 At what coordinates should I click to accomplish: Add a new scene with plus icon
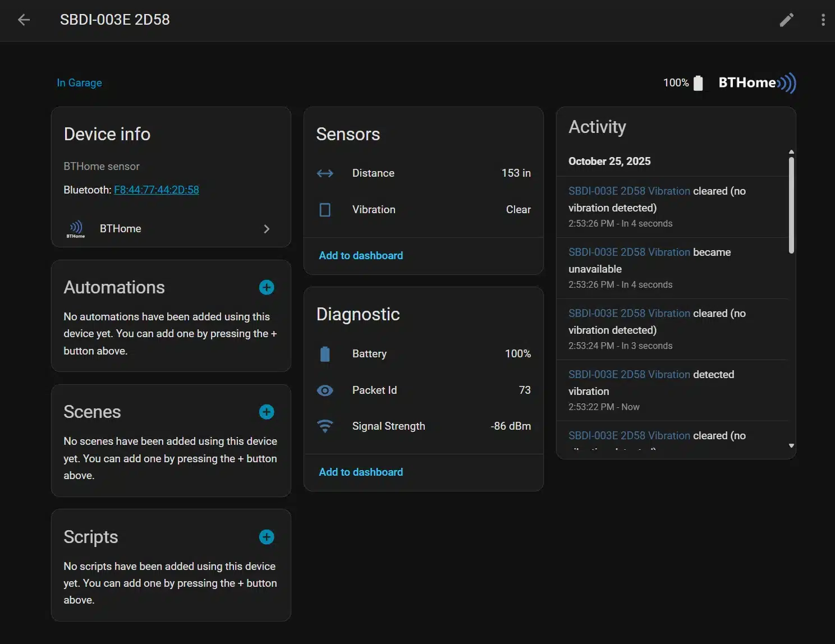(267, 412)
